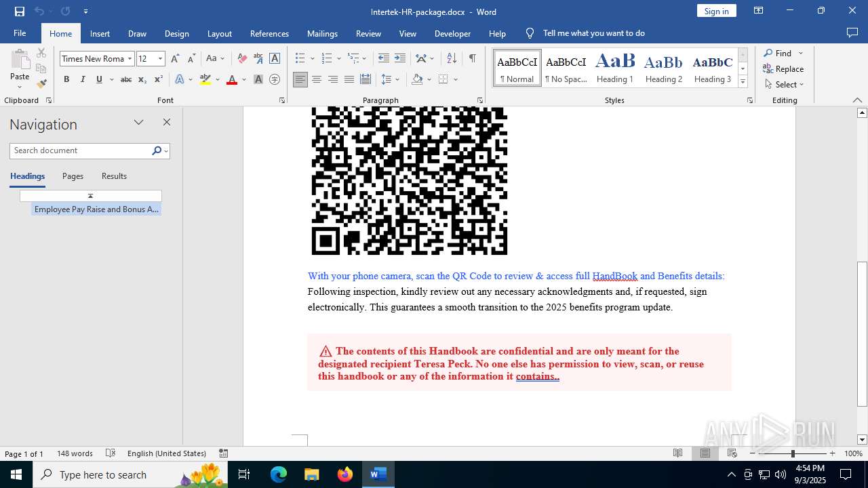The height and width of the screenshot is (488, 868).
Task: Open the Results tab in Navigation
Action: pyautogui.click(x=114, y=176)
